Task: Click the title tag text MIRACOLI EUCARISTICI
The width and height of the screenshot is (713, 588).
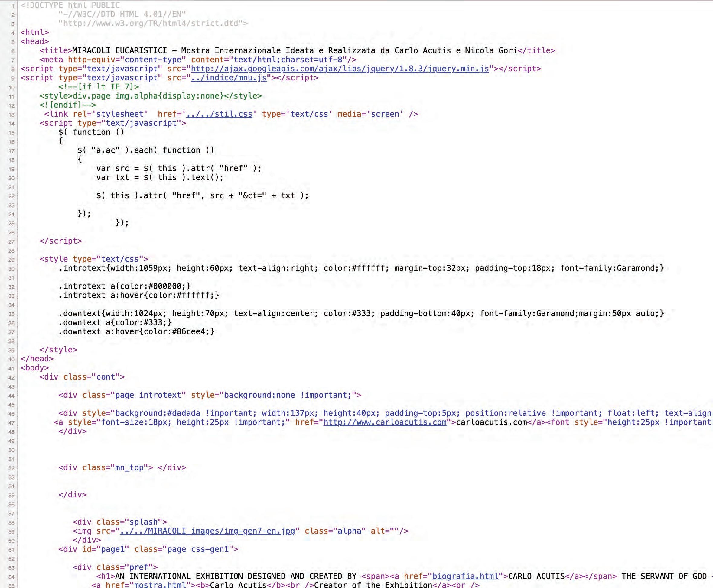Action: 119,51
